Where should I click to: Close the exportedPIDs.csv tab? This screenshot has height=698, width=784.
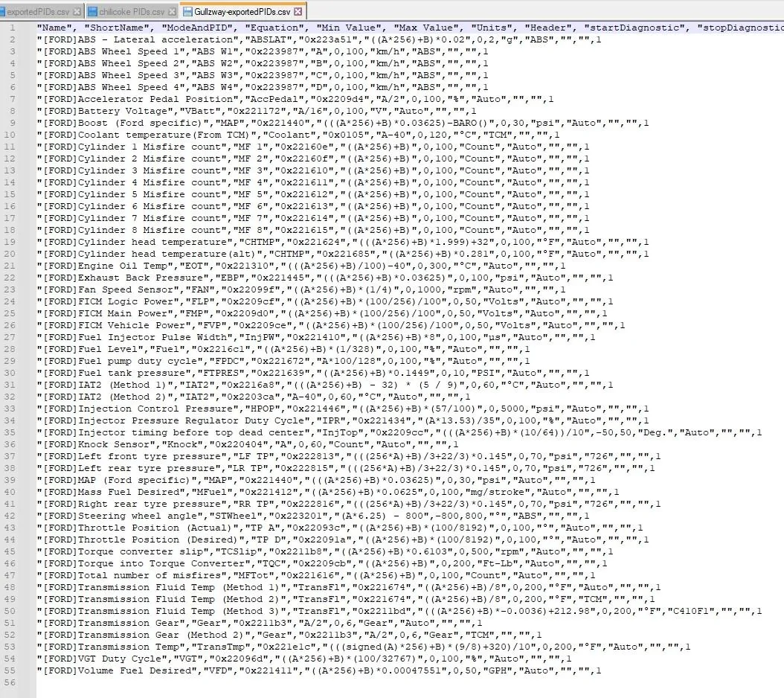coord(77,11)
